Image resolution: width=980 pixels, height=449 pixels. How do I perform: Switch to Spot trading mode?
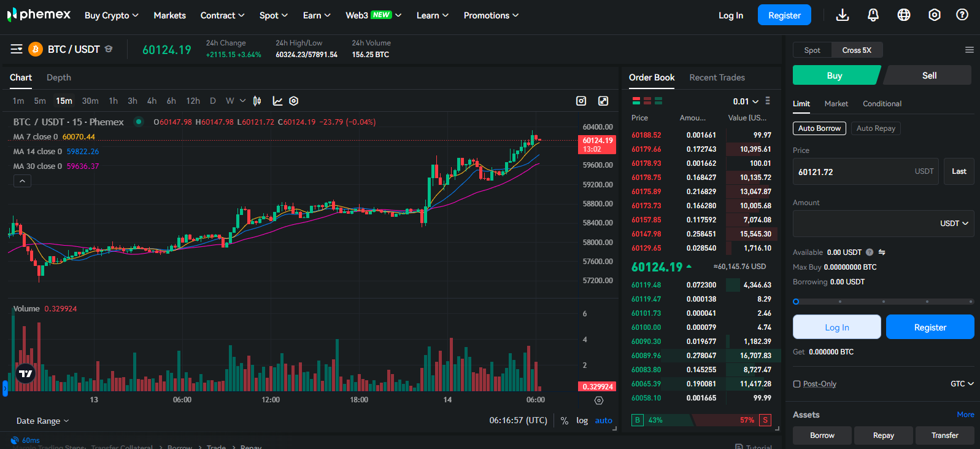coord(812,50)
